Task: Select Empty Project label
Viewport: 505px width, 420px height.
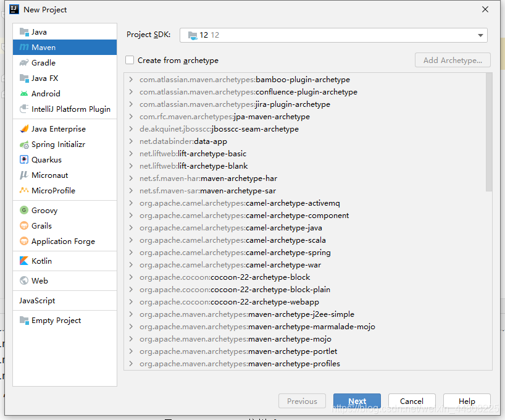Action: (56, 321)
